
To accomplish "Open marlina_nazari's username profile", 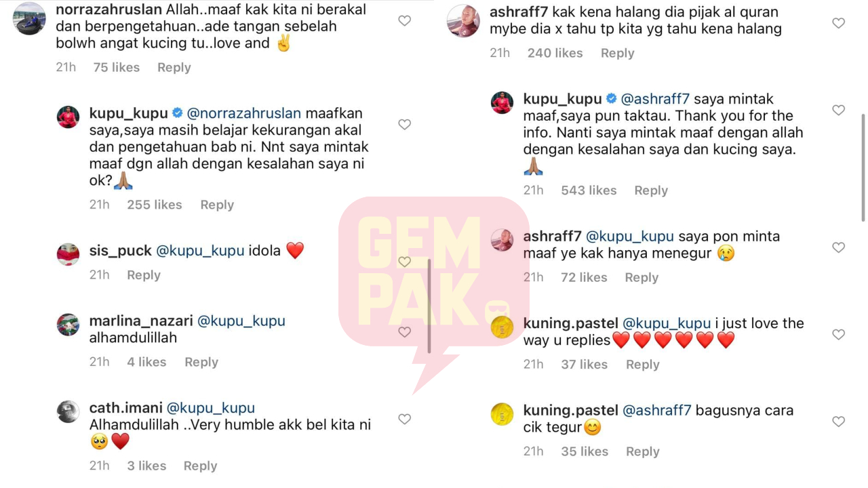I will (x=141, y=321).
